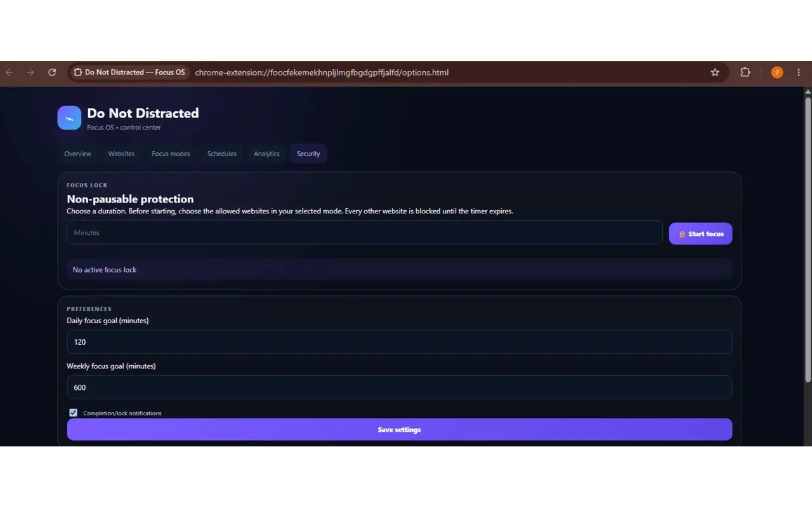Open the Chrome extensions puzzle menu
This screenshot has width=812, height=508.
click(x=745, y=72)
